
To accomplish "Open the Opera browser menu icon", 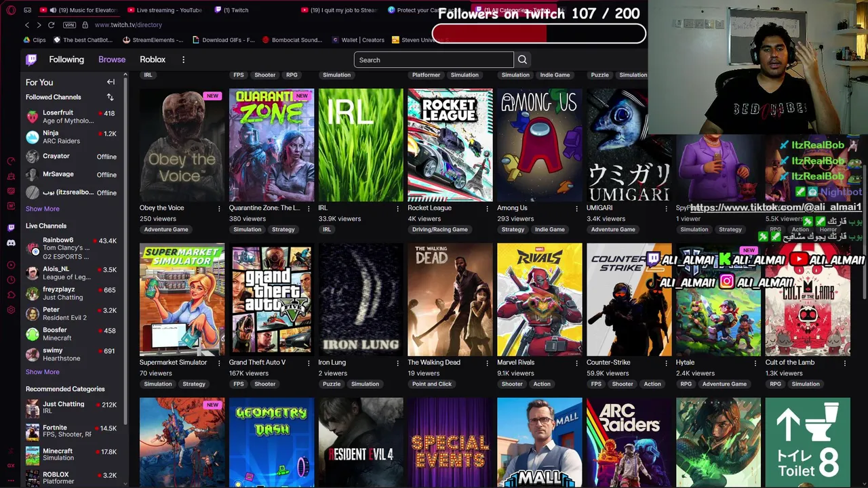I will tap(10, 10).
